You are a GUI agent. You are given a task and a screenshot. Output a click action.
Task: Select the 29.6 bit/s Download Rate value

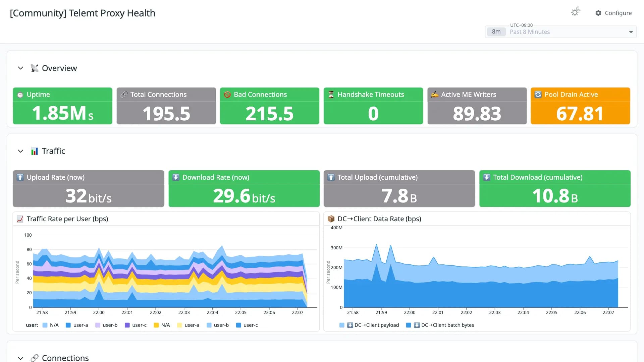tap(244, 196)
